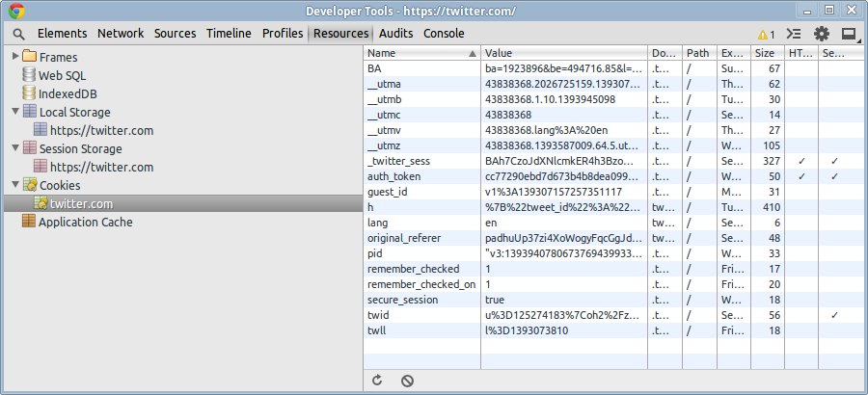The height and width of the screenshot is (395, 868).
Task: Select the IndexedDB database icon
Action: 29,92
